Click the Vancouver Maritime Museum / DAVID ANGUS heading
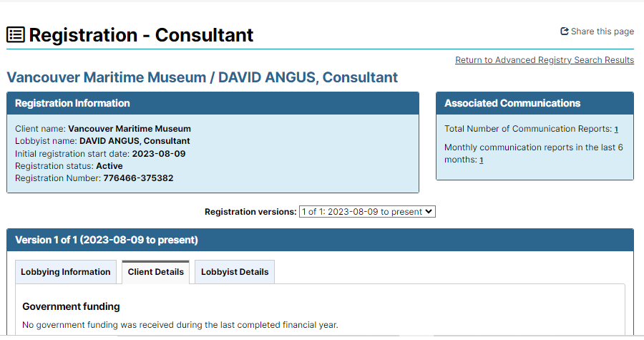This screenshot has height=340, width=644. click(202, 77)
